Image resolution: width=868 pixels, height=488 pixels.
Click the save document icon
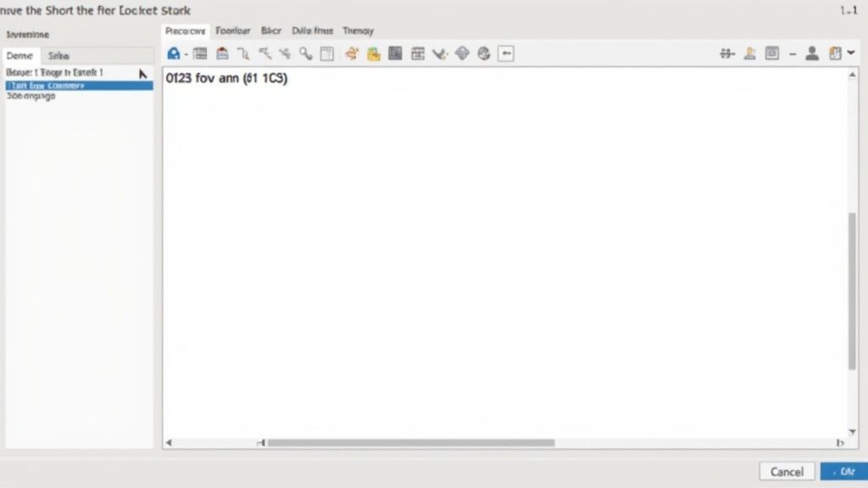coord(222,53)
